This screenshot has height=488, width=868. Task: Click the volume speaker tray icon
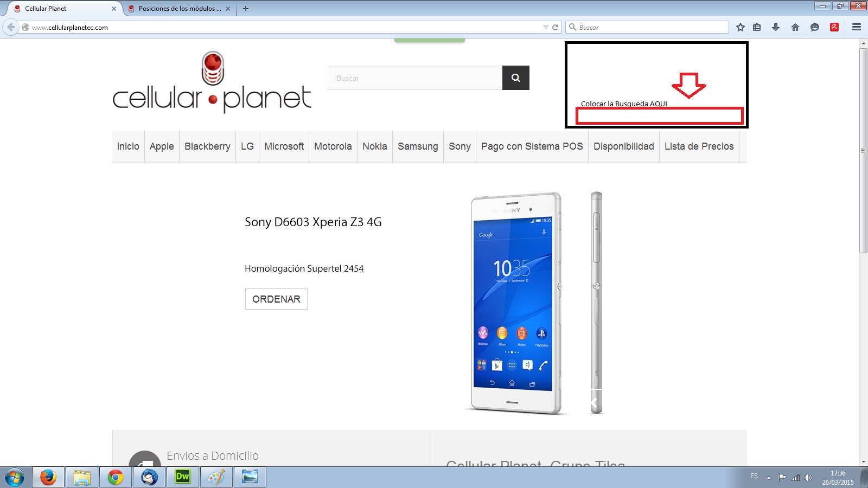pyautogui.click(x=808, y=478)
